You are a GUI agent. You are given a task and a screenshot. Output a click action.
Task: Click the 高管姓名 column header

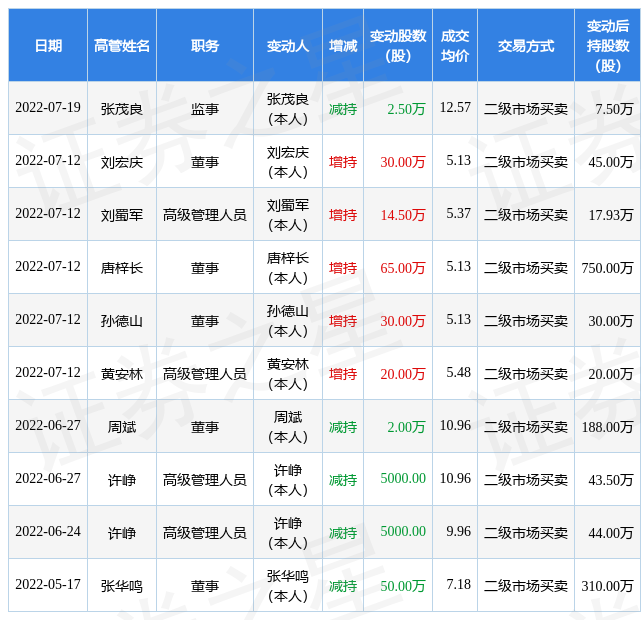click(122, 45)
